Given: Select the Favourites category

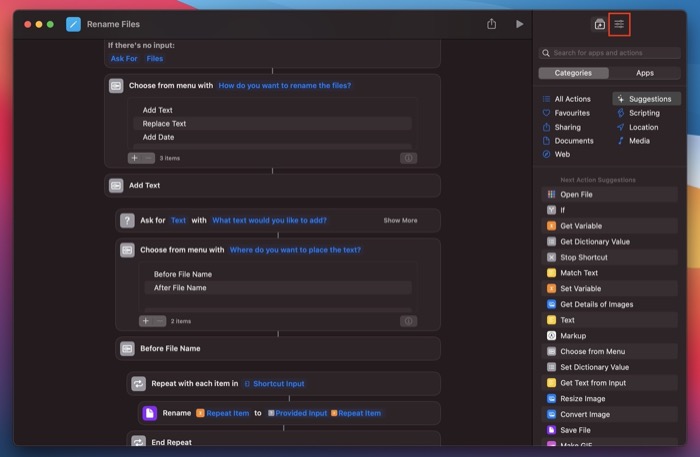Looking at the screenshot, I should [x=567, y=113].
